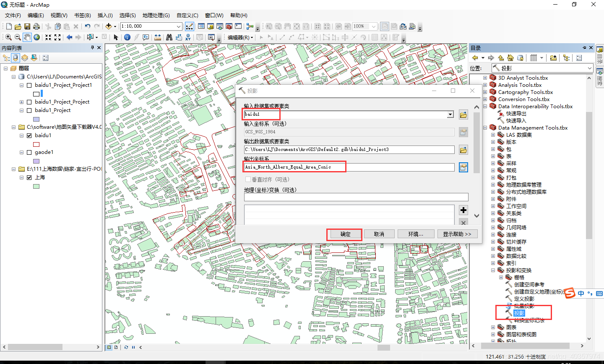Click the gaode1 layer purple symbol

point(36,161)
